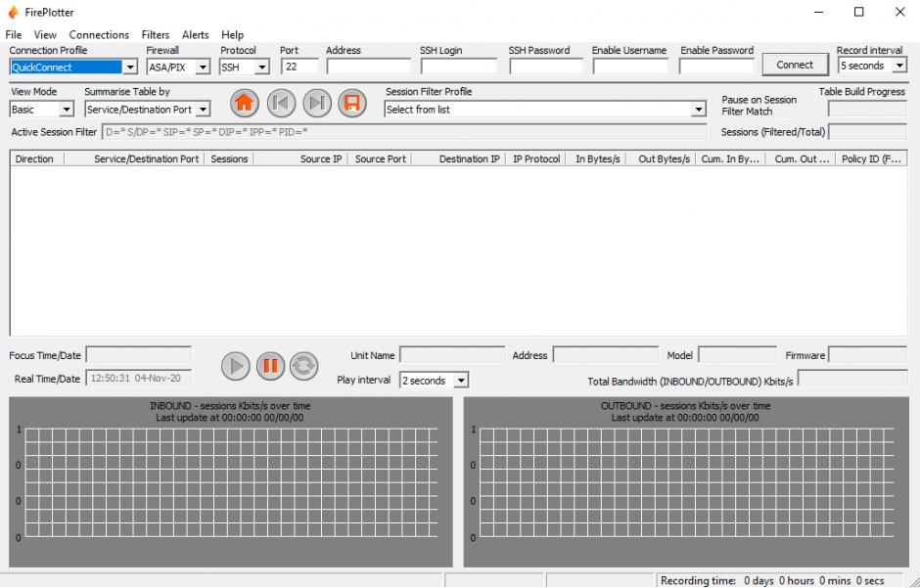Click the circular refresh icon

(303, 366)
